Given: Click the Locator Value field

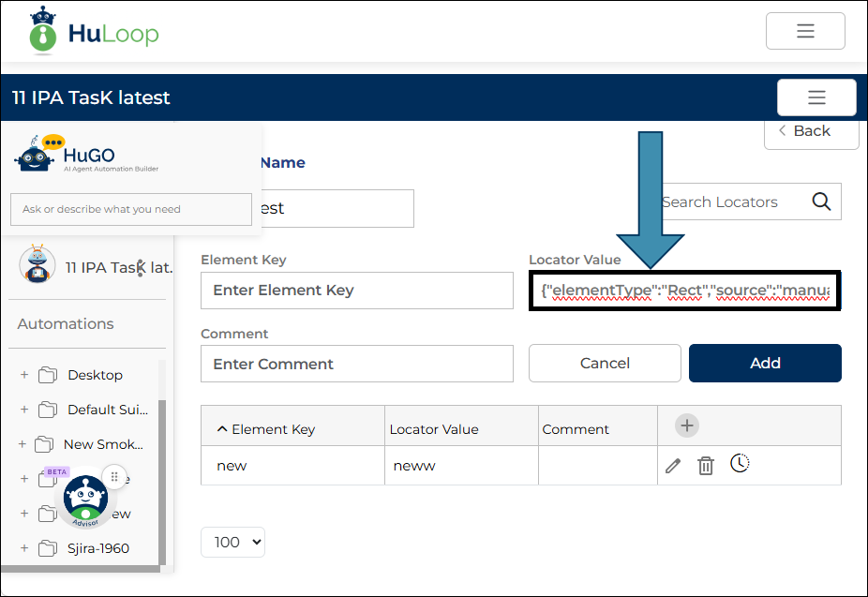Looking at the screenshot, I should pyautogui.click(x=685, y=291).
